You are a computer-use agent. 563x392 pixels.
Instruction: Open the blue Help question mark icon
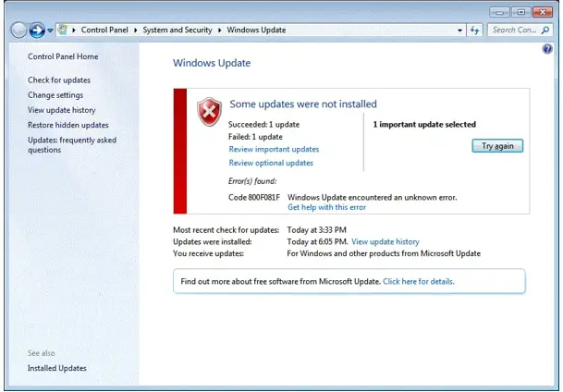pos(547,48)
